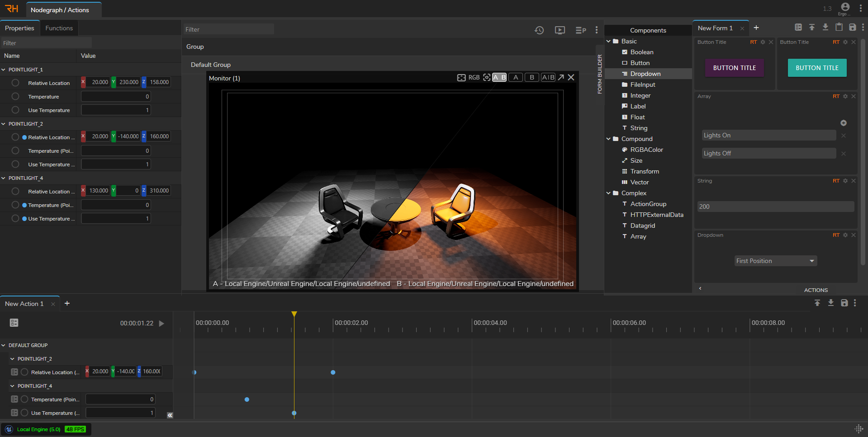Click the purple BUTTON TITLE button
This screenshot has width=868, height=437.
click(x=735, y=68)
